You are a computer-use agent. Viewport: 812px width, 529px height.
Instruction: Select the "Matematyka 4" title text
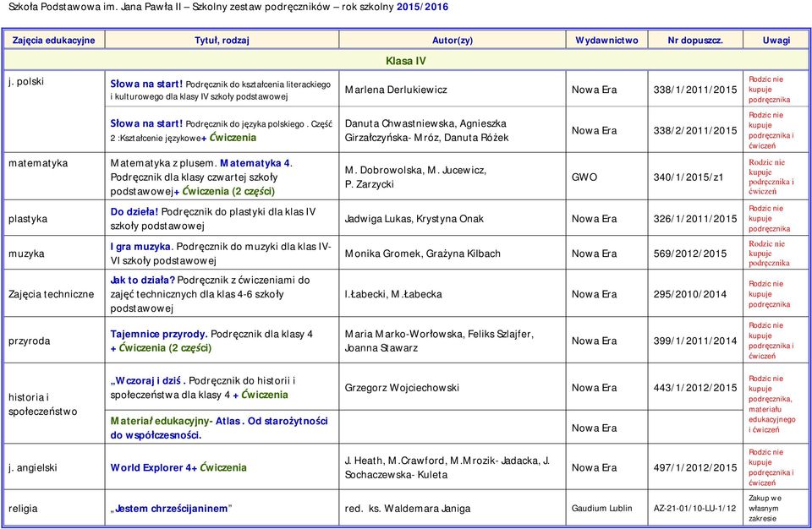point(255,163)
